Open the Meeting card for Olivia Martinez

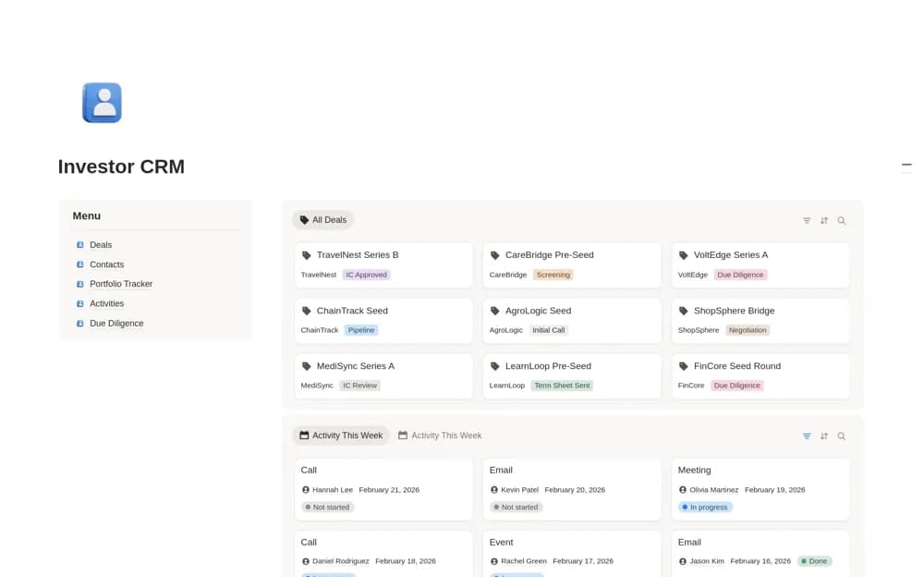(760, 490)
